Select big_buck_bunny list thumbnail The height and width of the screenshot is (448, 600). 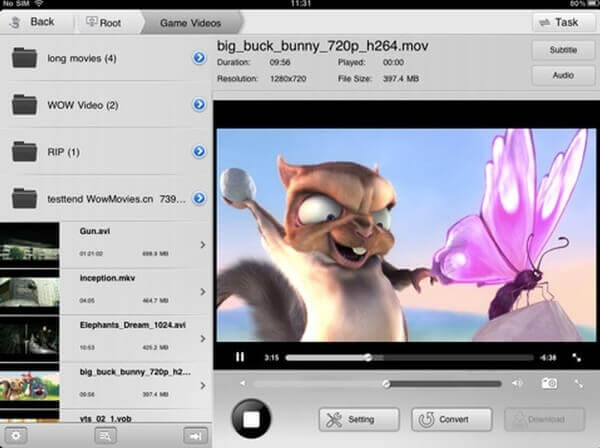pyautogui.click(x=29, y=386)
